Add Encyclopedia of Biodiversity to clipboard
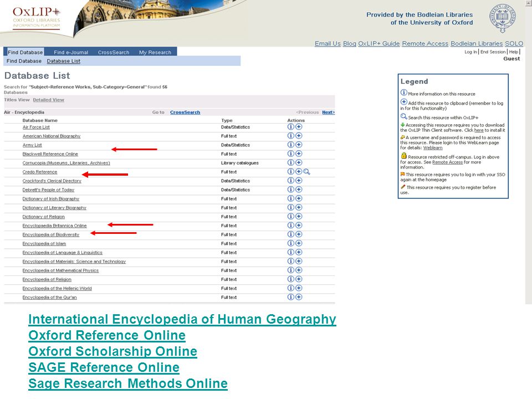This screenshot has width=532, height=399. point(299,234)
